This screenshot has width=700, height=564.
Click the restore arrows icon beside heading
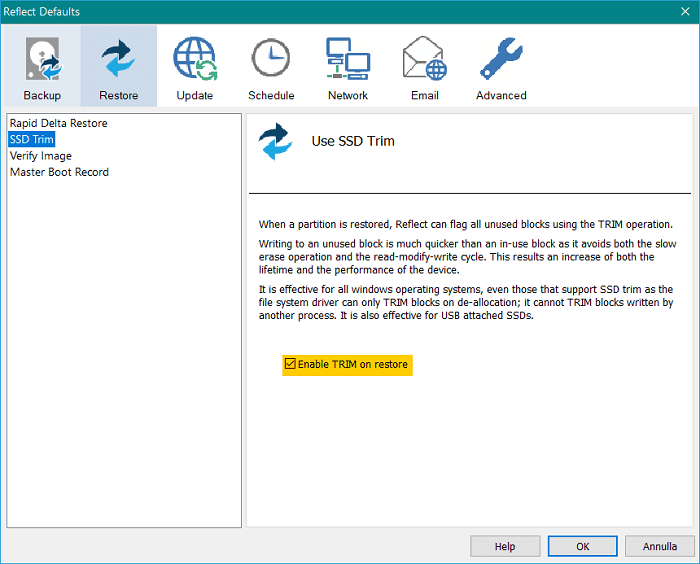pos(275,141)
